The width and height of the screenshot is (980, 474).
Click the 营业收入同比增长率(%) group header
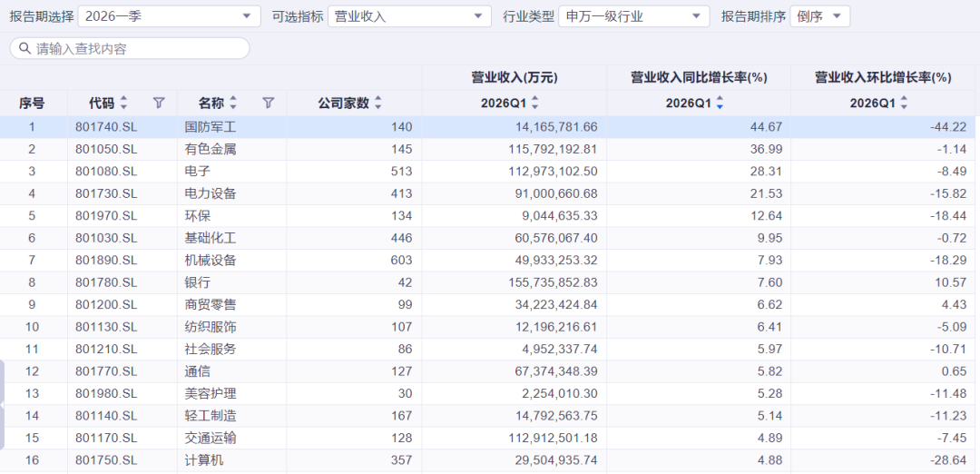(x=699, y=77)
